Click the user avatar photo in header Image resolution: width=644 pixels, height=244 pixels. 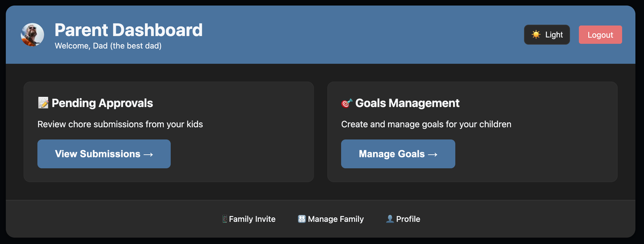point(32,35)
